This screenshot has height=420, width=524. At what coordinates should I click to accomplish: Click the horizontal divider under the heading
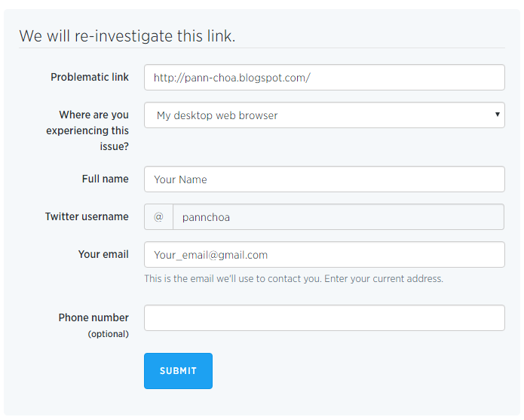click(x=262, y=48)
